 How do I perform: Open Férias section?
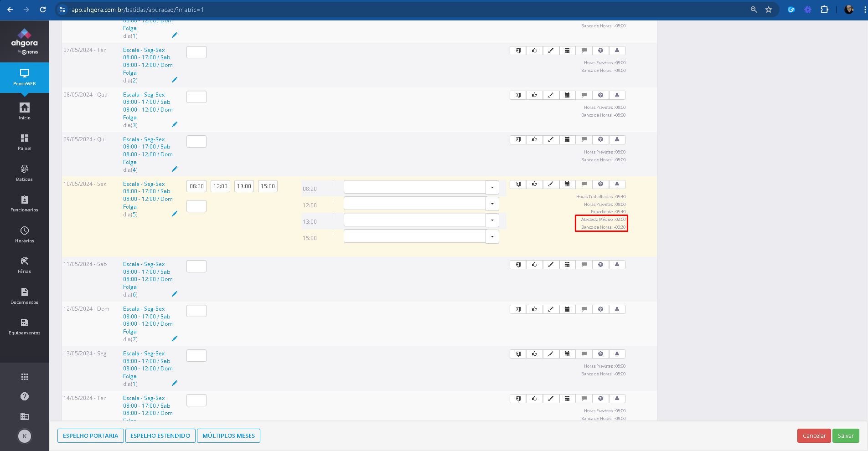25,265
